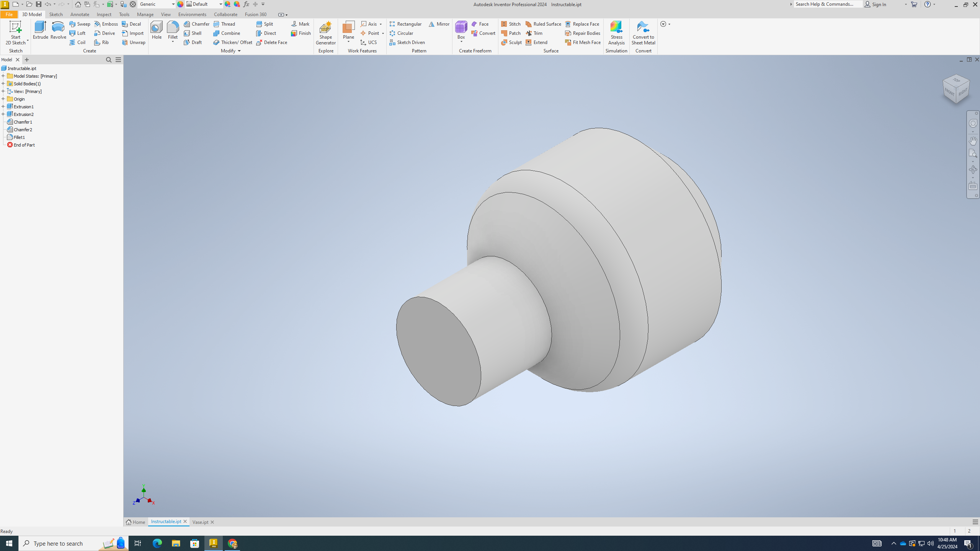Screen dimensions: 980x551
Task: Open the Axis dropdown arrow
Action: pyautogui.click(x=381, y=24)
